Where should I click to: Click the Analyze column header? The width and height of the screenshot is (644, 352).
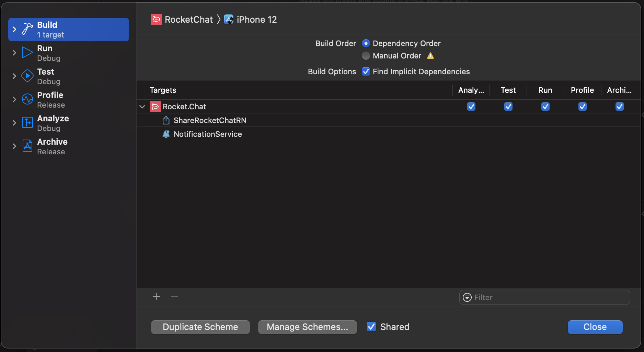[471, 90]
